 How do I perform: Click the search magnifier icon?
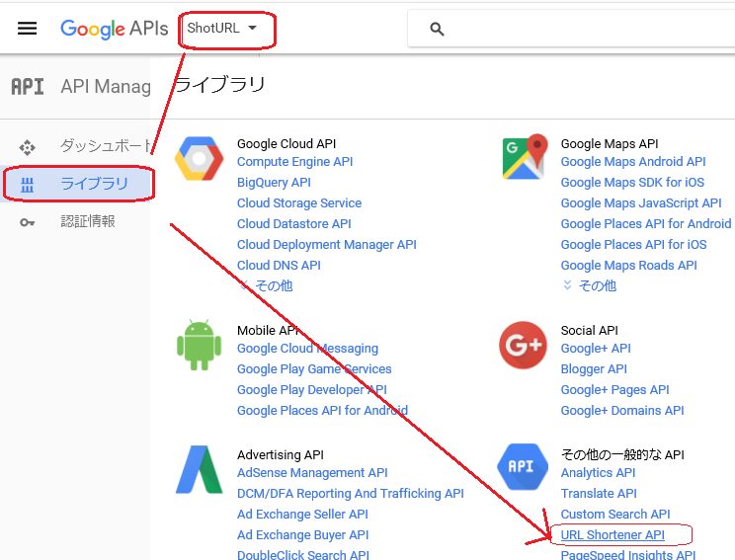click(x=437, y=29)
